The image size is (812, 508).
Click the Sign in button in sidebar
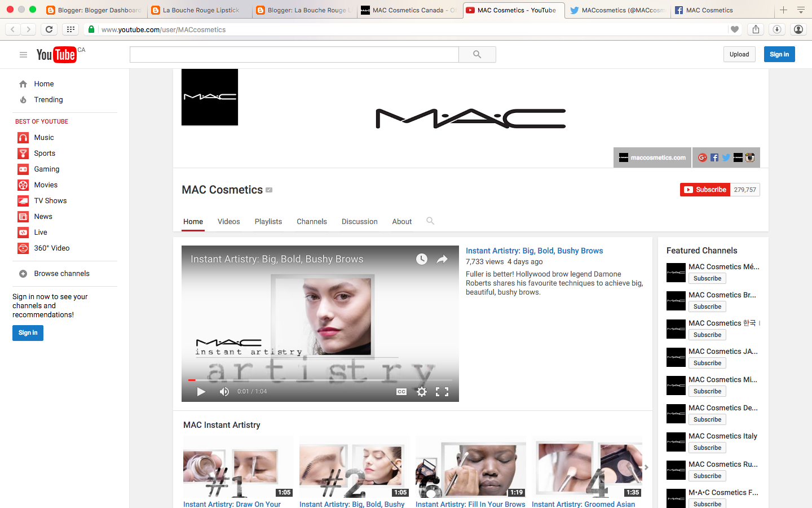[x=28, y=333]
